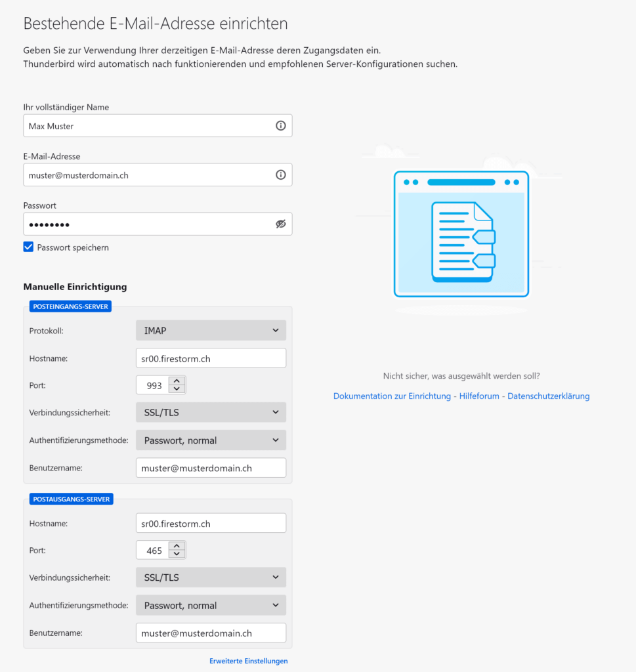Open the outgoing Verbindungssicherheit SSL/TLS dropdown
636x672 pixels.
tap(211, 577)
